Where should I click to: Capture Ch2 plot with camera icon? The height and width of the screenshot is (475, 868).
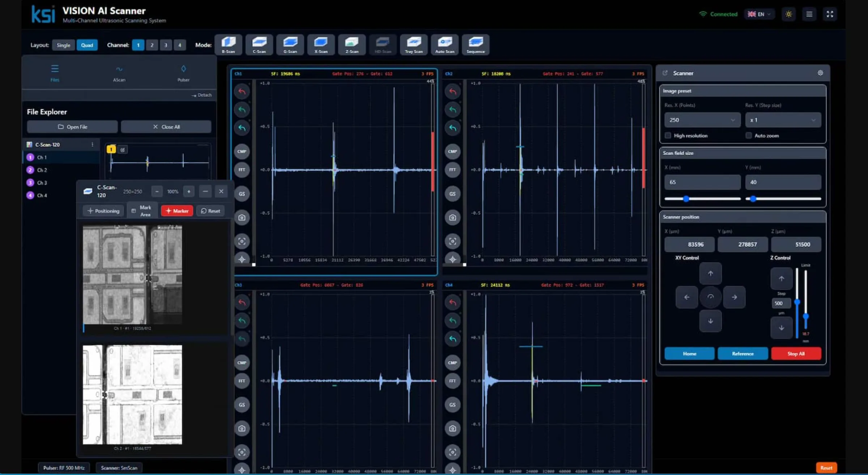coord(452,217)
